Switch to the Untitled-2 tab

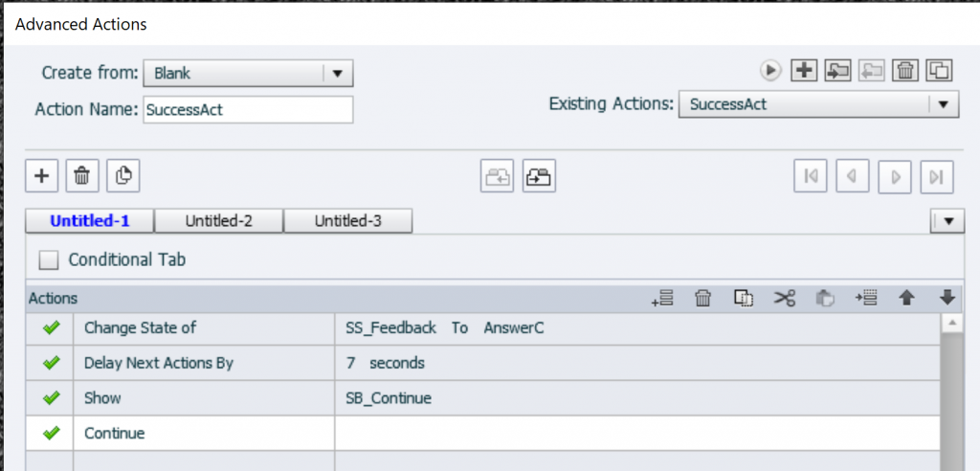click(x=218, y=221)
